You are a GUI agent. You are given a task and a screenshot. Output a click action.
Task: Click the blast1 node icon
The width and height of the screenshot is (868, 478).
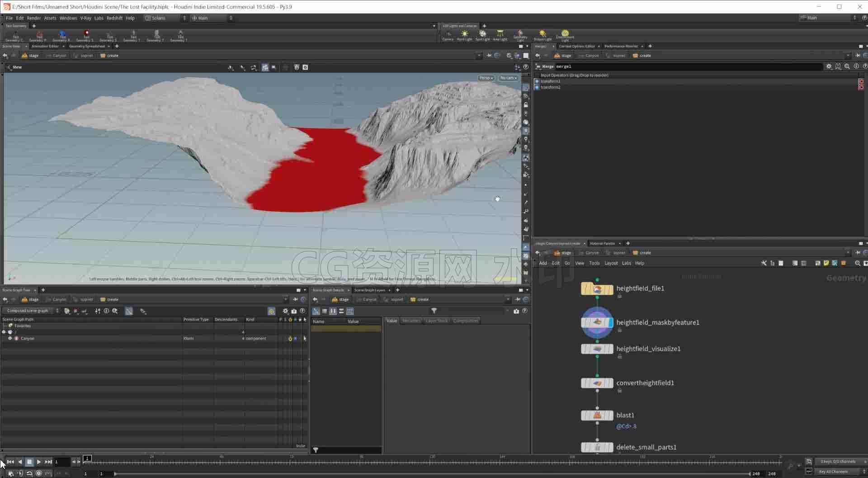click(597, 415)
